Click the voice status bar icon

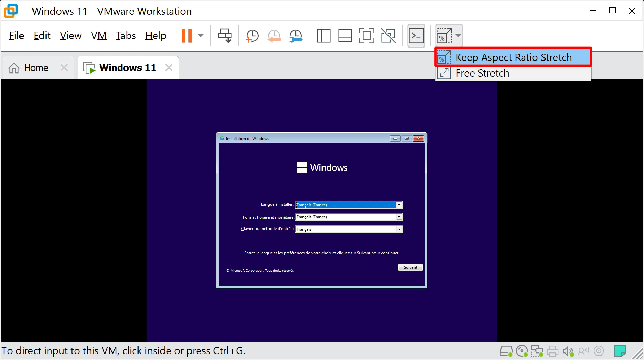click(583, 351)
